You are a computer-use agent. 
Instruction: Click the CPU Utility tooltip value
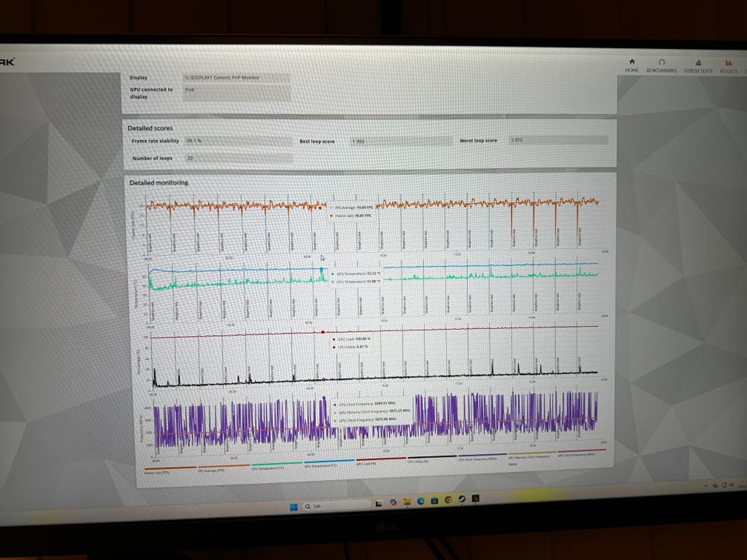362,347
